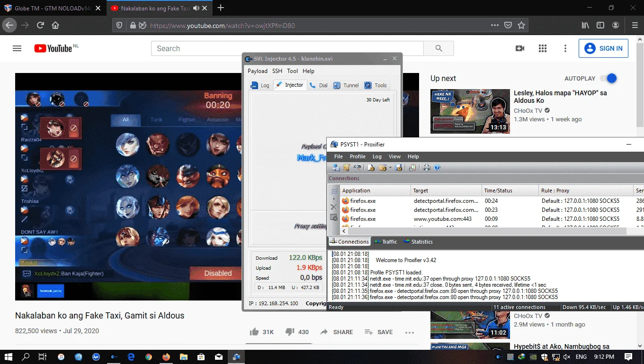
Task: Toggle the AUTOPLAY switch
Action: click(x=608, y=78)
